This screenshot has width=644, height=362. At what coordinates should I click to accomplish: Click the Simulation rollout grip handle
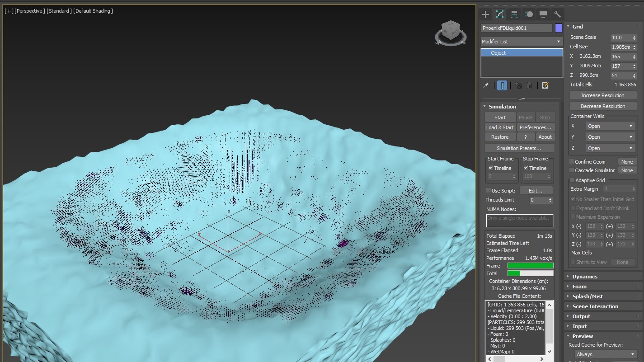555,107
